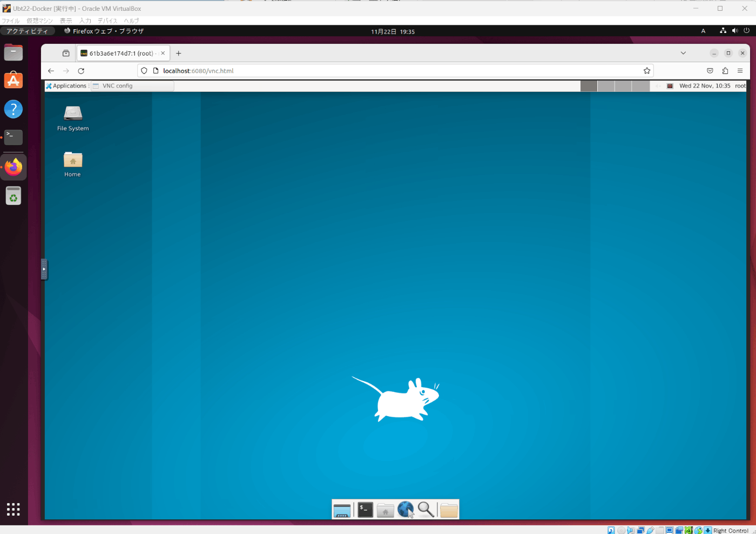Open the root user menu in the Xfce panel
Viewport: 756px width, 534px height.
point(740,86)
